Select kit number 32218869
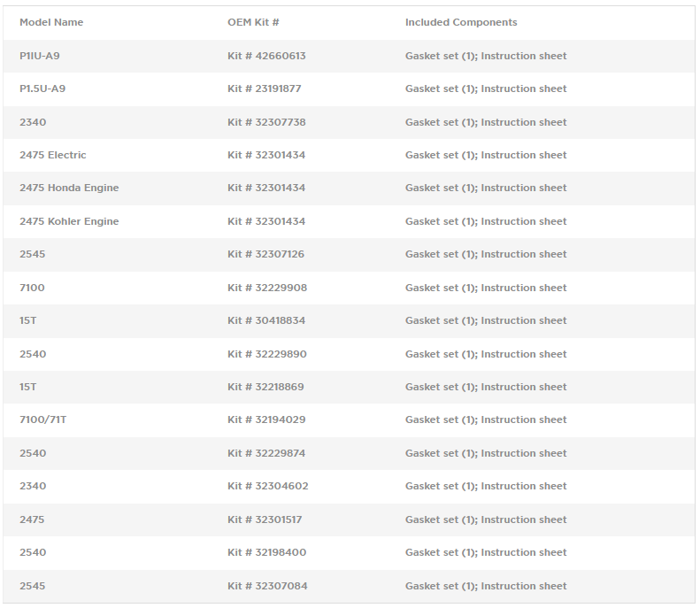The width and height of the screenshot is (700, 608). coord(266,387)
